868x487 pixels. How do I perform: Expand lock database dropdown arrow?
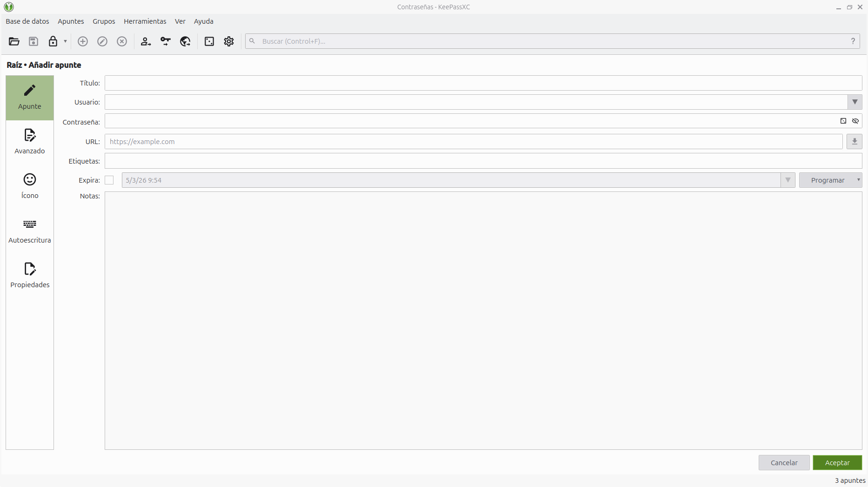click(66, 41)
